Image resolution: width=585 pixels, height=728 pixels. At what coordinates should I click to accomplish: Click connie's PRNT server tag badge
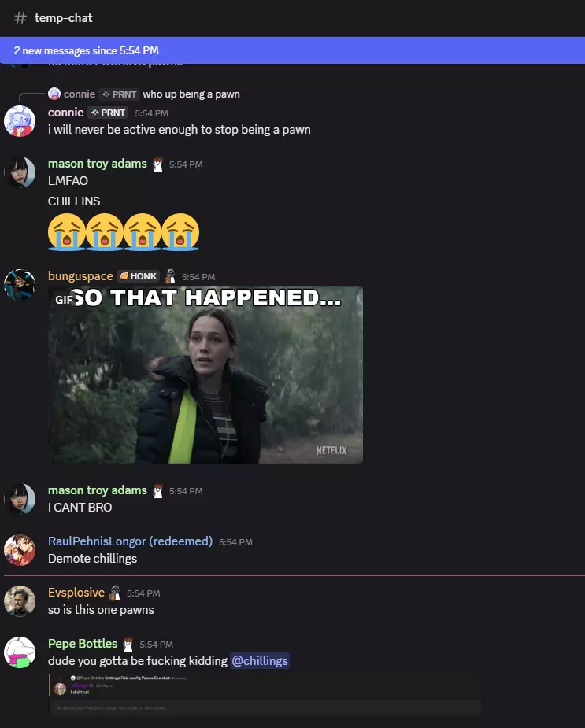[108, 113]
